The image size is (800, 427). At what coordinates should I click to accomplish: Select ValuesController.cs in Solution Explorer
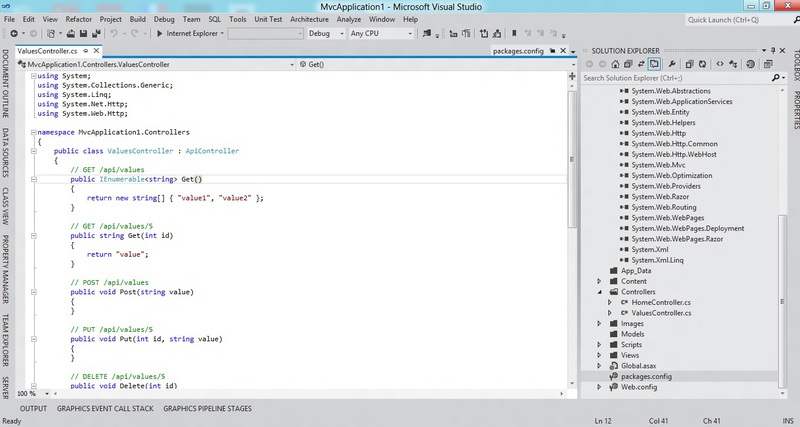[661, 313]
